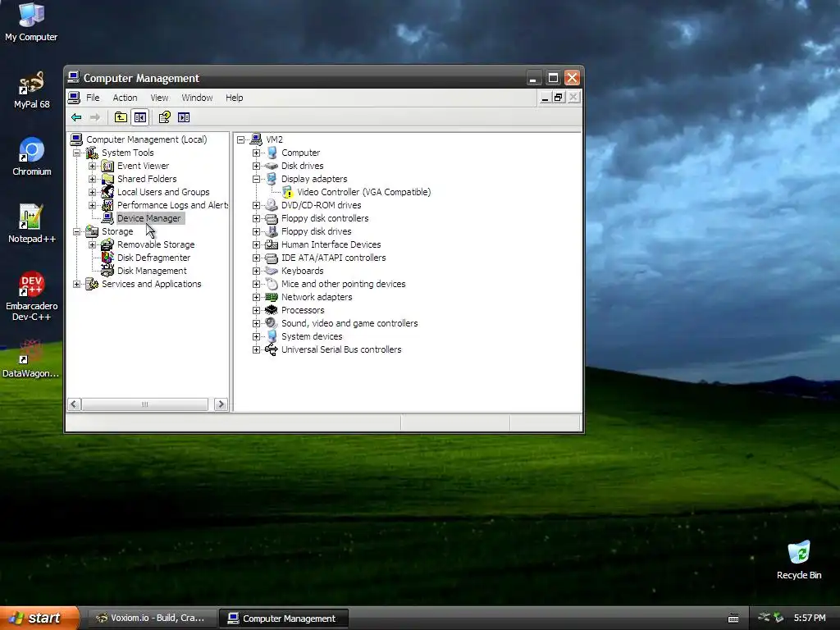Open the Window menu
This screenshot has width=840, height=630.
click(x=197, y=98)
